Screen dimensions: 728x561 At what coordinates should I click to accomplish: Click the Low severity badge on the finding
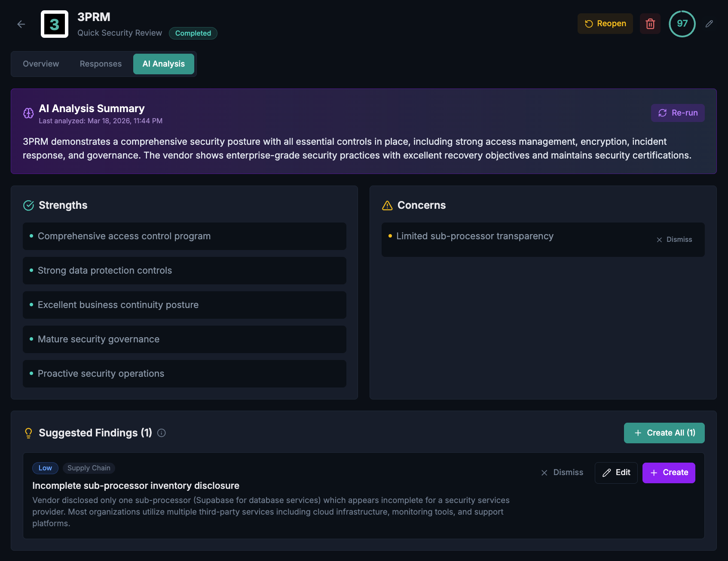pyautogui.click(x=45, y=468)
